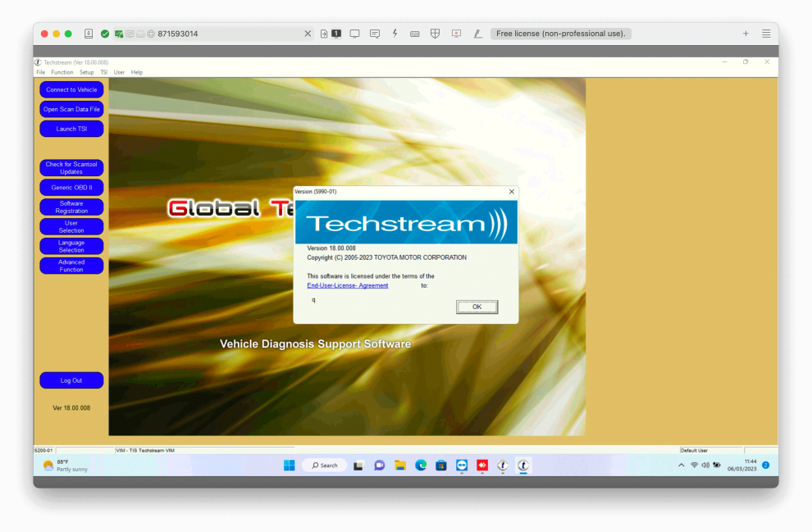Image resolution: width=812 pixels, height=532 pixels.
Task: Start Generic OBD II diagnostics
Action: 71,187
